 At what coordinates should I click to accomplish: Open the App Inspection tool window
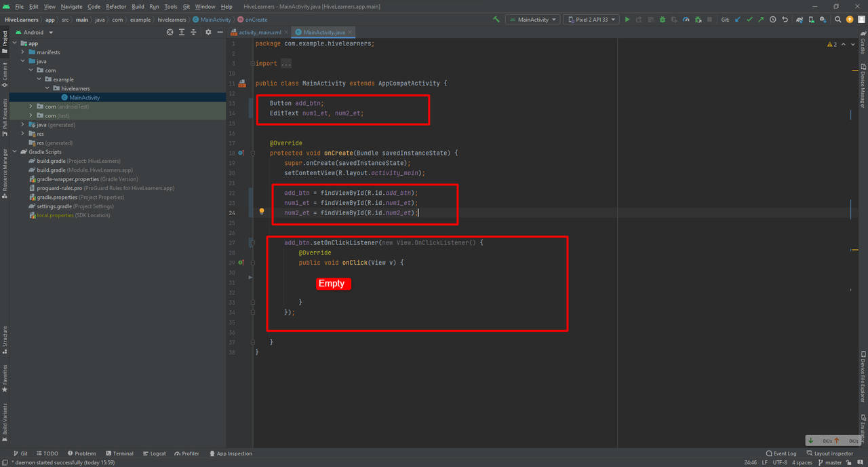[231, 453]
